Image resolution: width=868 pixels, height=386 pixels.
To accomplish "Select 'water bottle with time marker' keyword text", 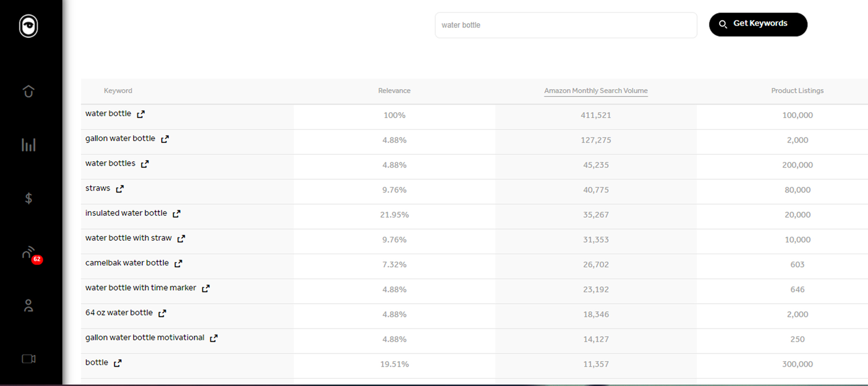I will coord(141,288).
